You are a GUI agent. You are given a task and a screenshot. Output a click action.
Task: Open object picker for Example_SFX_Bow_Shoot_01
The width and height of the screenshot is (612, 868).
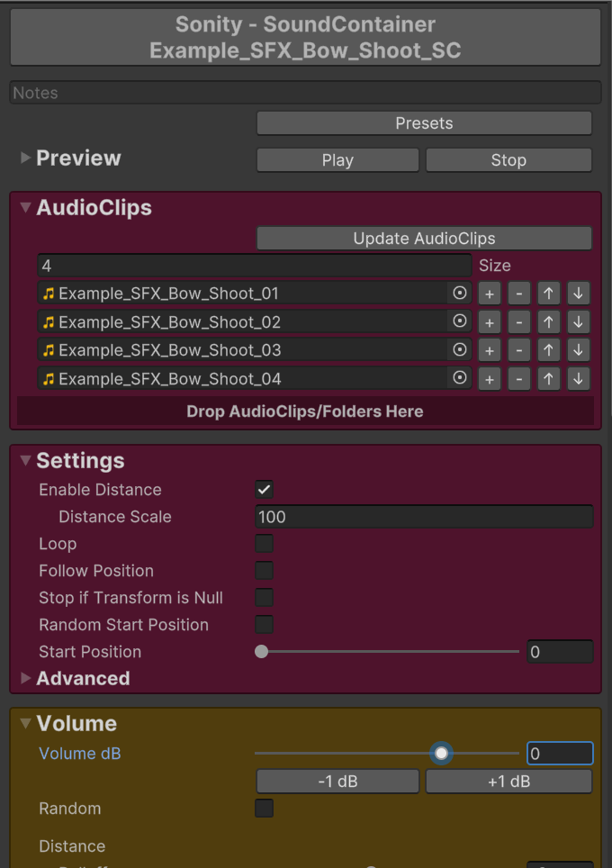[460, 293]
